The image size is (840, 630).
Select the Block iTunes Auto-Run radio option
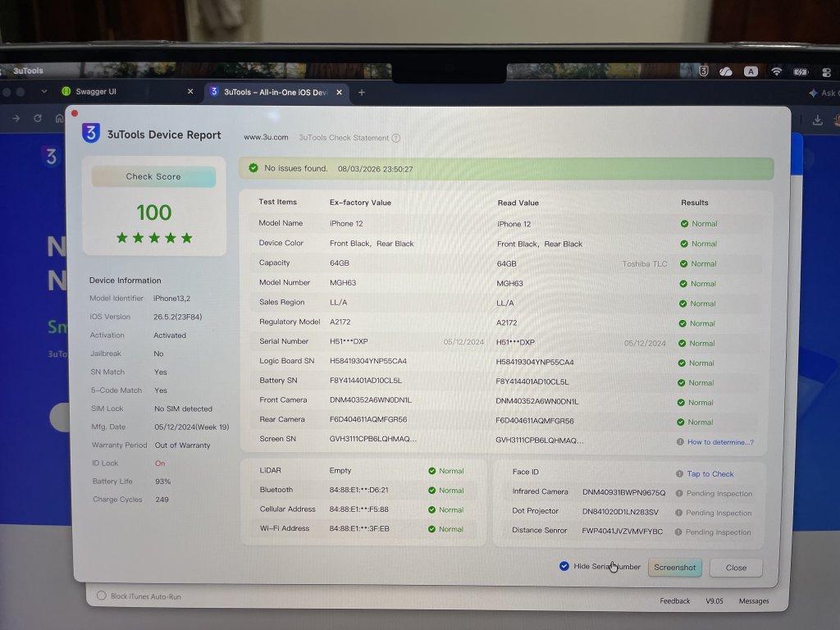pos(101,596)
